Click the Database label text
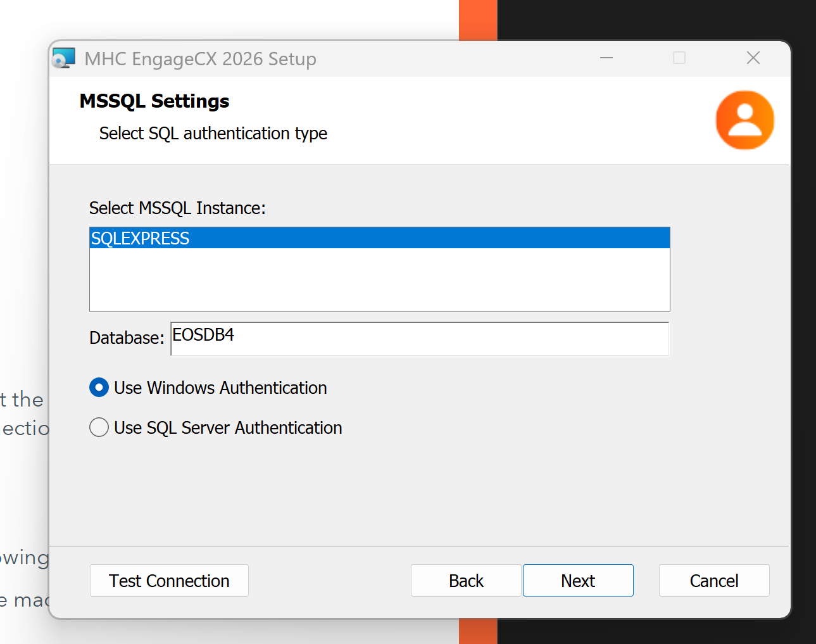 tap(127, 338)
